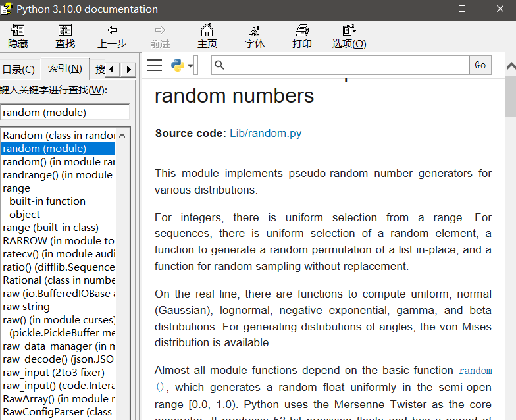Select 'random() (in module ran' entry
Image resolution: width=516 pixels, height=420 pixels.
59,162
